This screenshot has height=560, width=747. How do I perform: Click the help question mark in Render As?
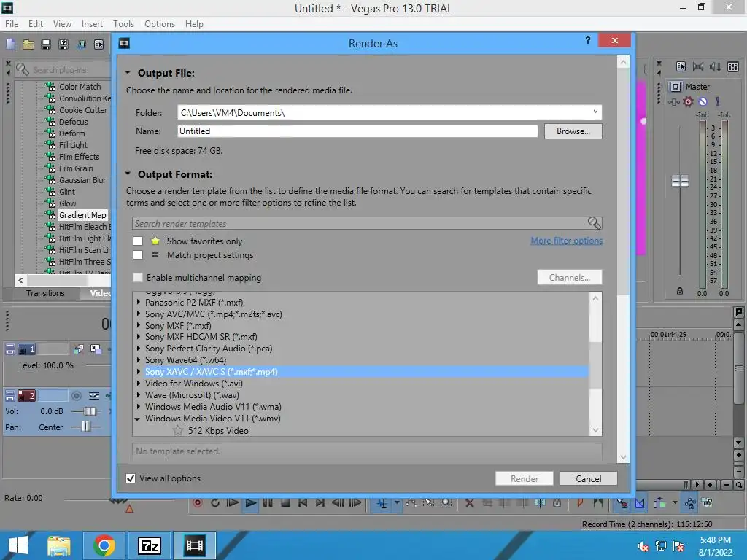click(x=588, y=40)
